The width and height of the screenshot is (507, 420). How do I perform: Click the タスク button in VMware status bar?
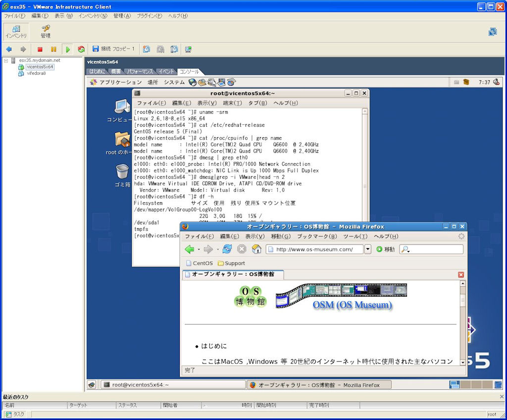[x=15, y=414]
